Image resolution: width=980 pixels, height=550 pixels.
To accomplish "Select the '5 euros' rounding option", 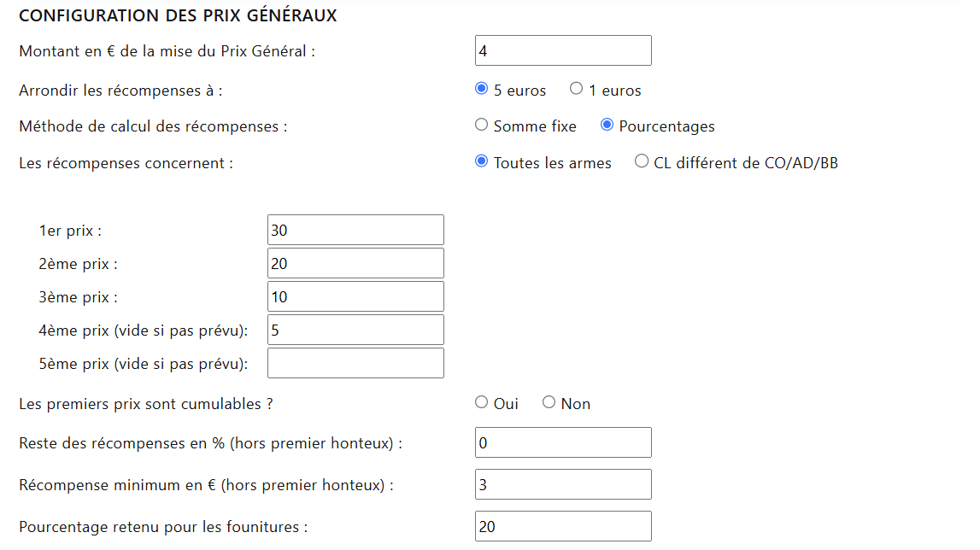I will point(481,89).
